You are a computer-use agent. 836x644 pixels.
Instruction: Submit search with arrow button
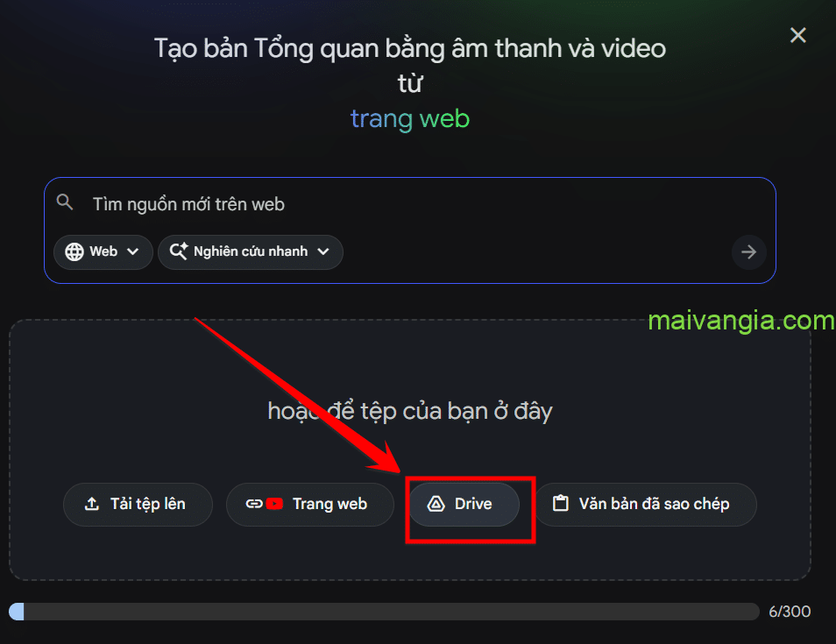point(748,251)
